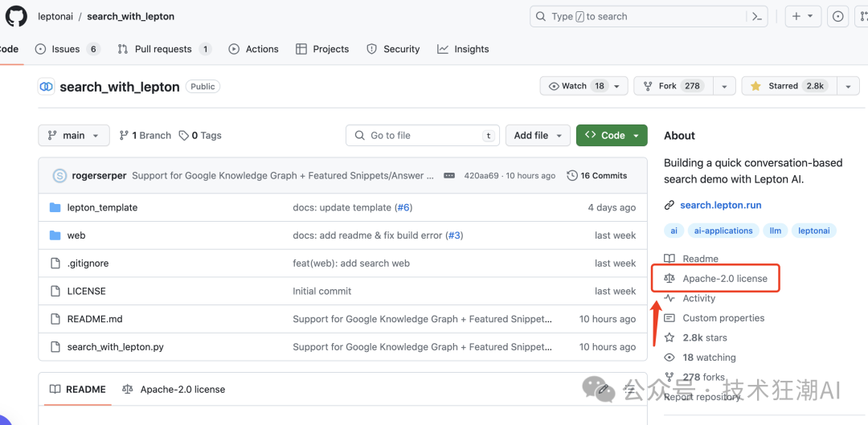This screenshot has height=425, width=868.
Task: Click the Go to file input
Action: pyautogui.click(x=422, y=136)
